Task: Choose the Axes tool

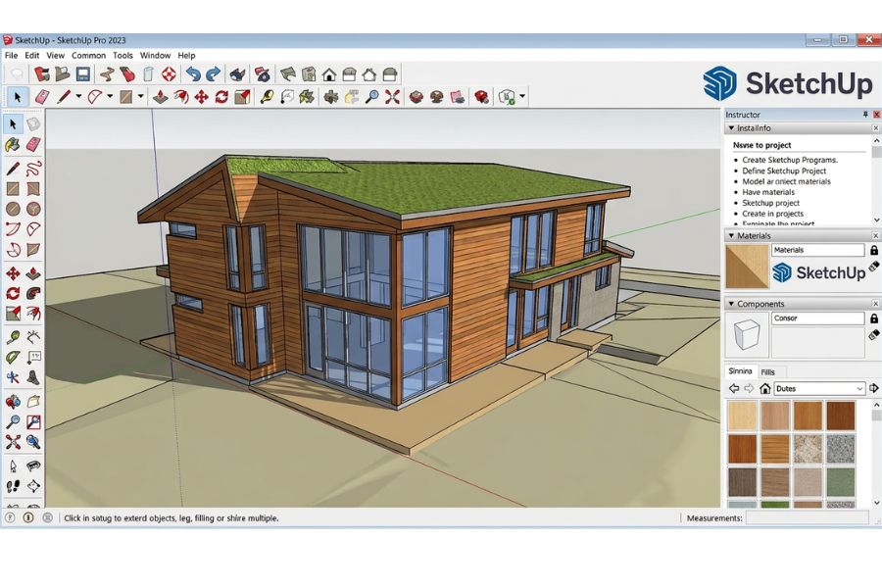Action: (x=13, y=377)
